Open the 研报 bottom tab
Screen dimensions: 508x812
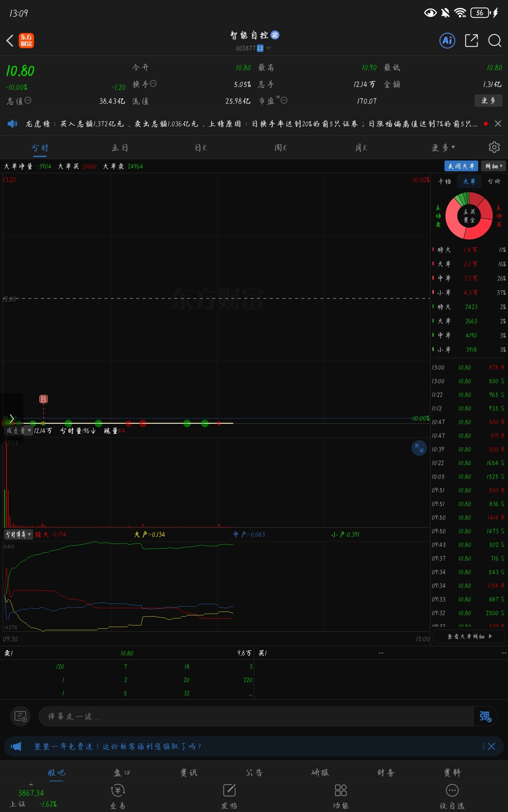point(320,772)
